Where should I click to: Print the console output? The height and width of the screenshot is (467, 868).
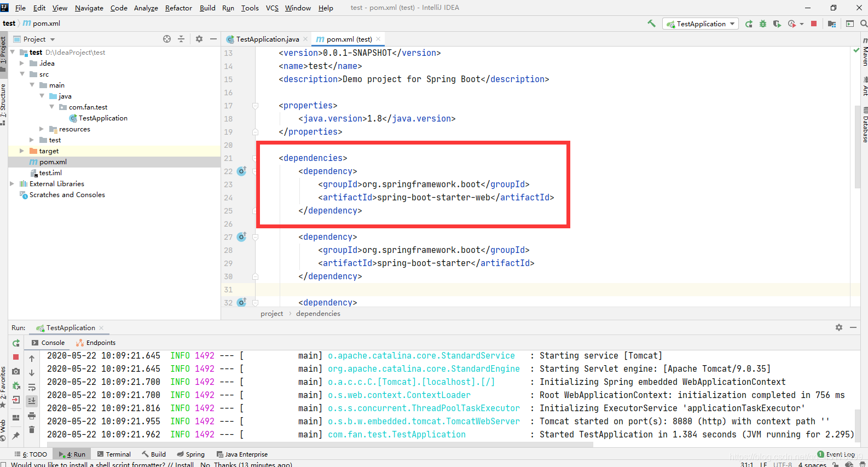tap(32, 416)
